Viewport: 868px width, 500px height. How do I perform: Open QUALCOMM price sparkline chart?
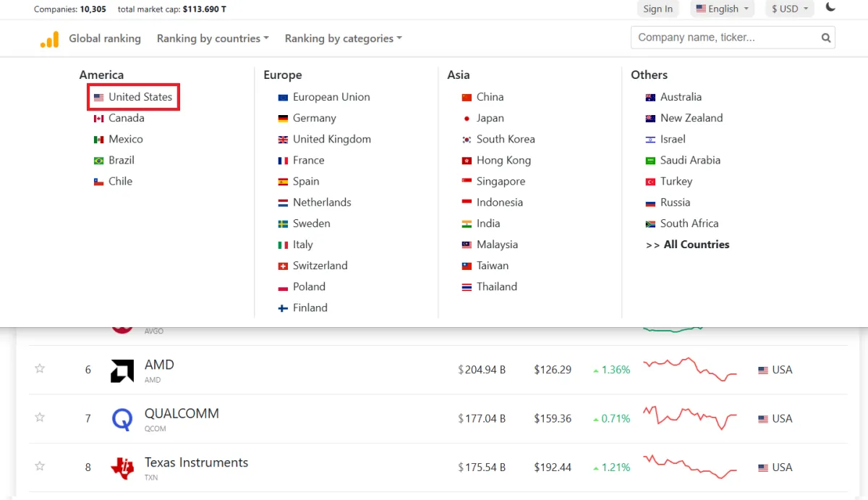(690, 418)
